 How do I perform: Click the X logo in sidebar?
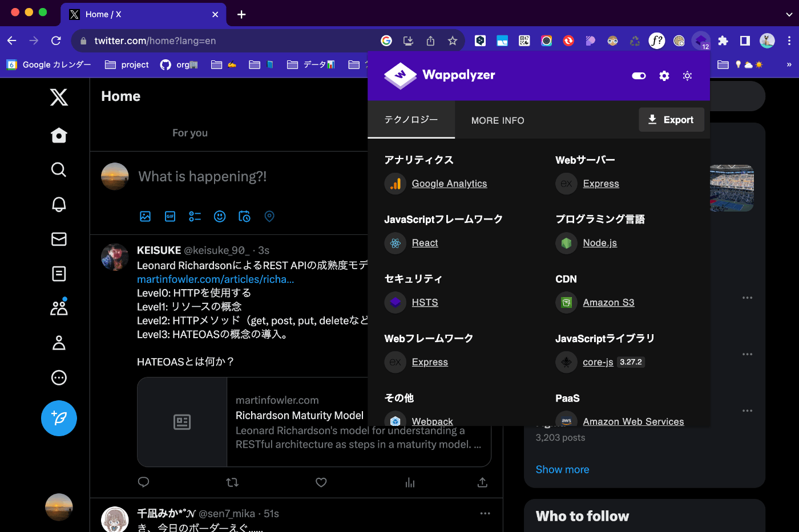[59, 97]
